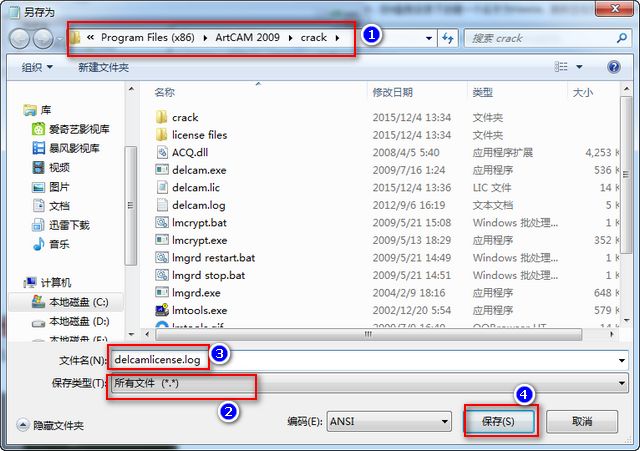Open the 音乐 library
Screen dimensions: 640x451
click(x=51, y=244)
